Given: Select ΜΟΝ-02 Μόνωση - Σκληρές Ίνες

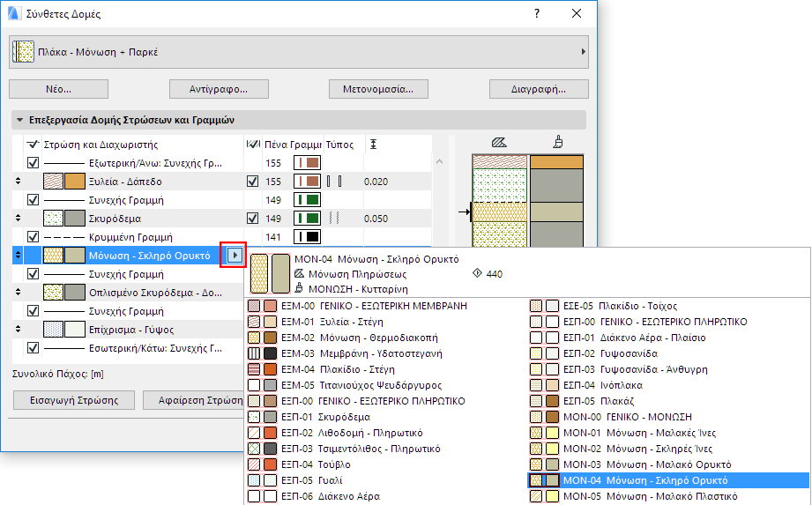Looking at the screenshot, I should click(668, 449).
